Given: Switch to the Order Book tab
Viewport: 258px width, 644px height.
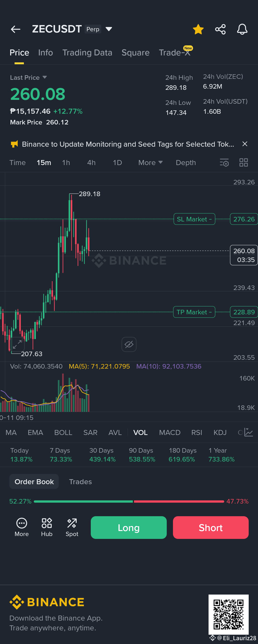Looking at the screenshot, I should [34, 482].
